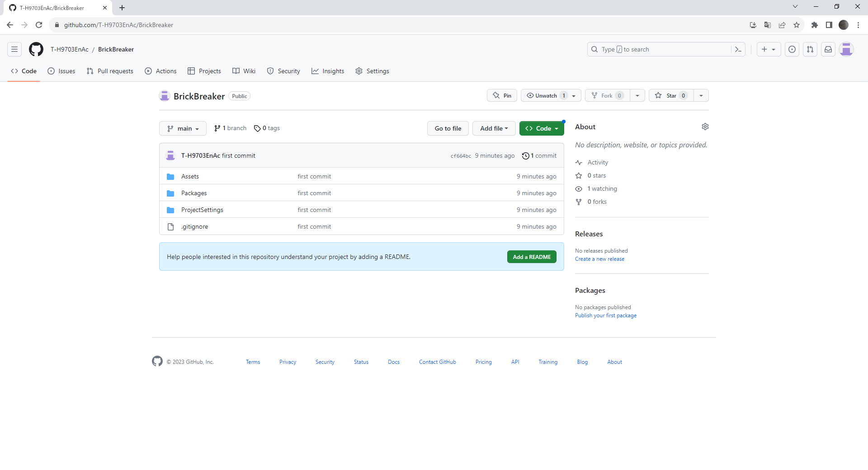
Task: Open the create new plus dropdown
Action: coord(769,49)
